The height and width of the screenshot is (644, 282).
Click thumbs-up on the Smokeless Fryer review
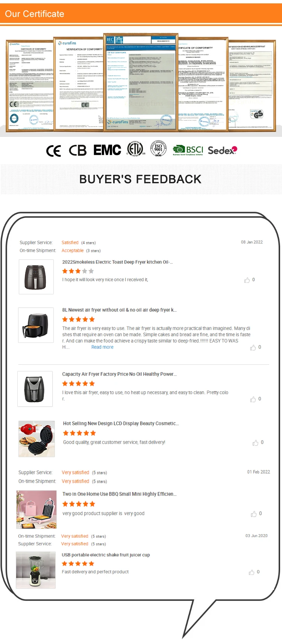(x=247, y=280)
